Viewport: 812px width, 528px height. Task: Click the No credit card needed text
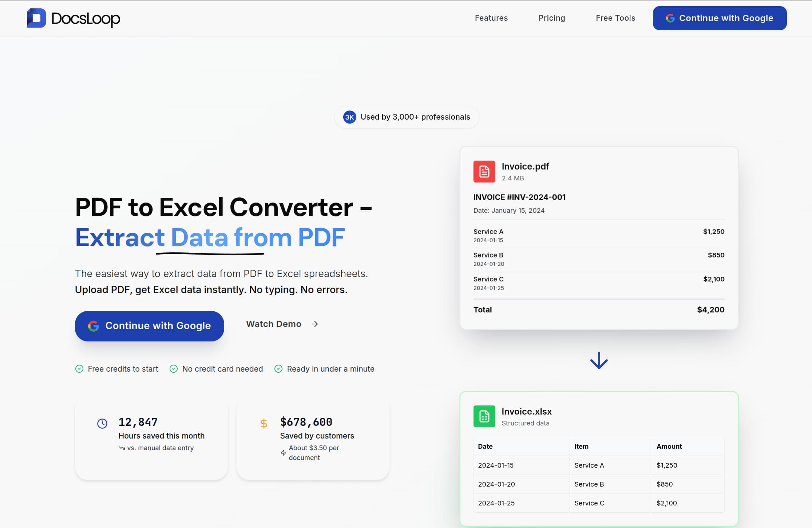tap(222, 369)
